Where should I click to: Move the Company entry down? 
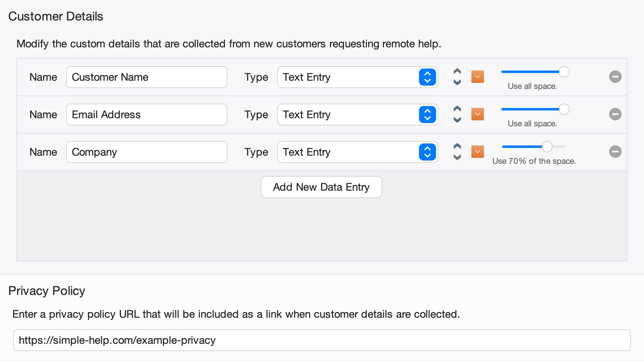click(457, 157)
